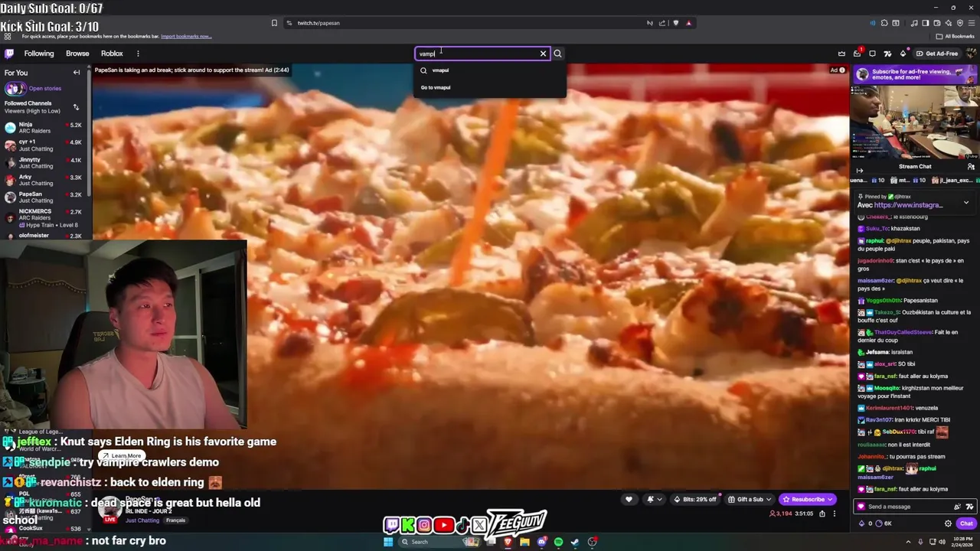Open Bits balance in the chat footer
Image resolution: width=980 pixels, height=551 pixels.
[x=865, y=523]
